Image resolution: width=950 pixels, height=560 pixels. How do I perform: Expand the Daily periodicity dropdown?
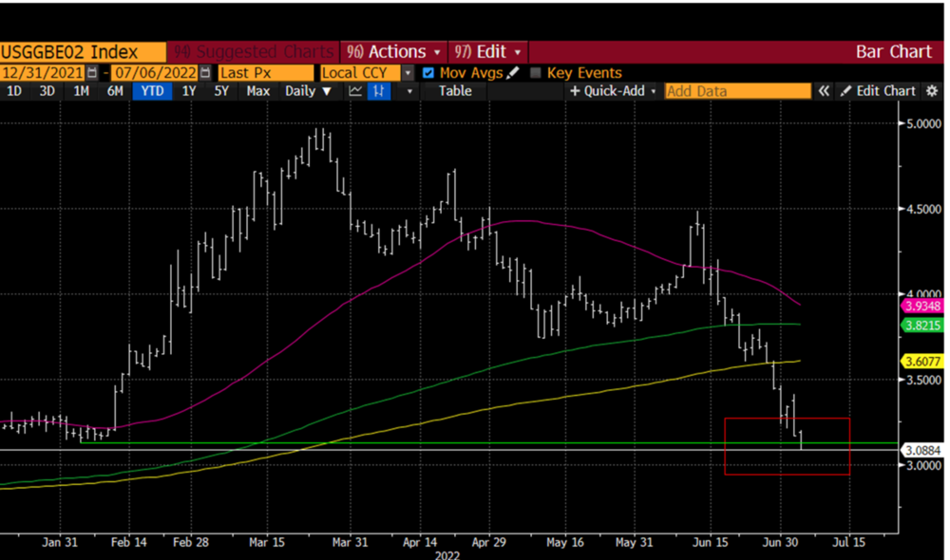[309, 91]
